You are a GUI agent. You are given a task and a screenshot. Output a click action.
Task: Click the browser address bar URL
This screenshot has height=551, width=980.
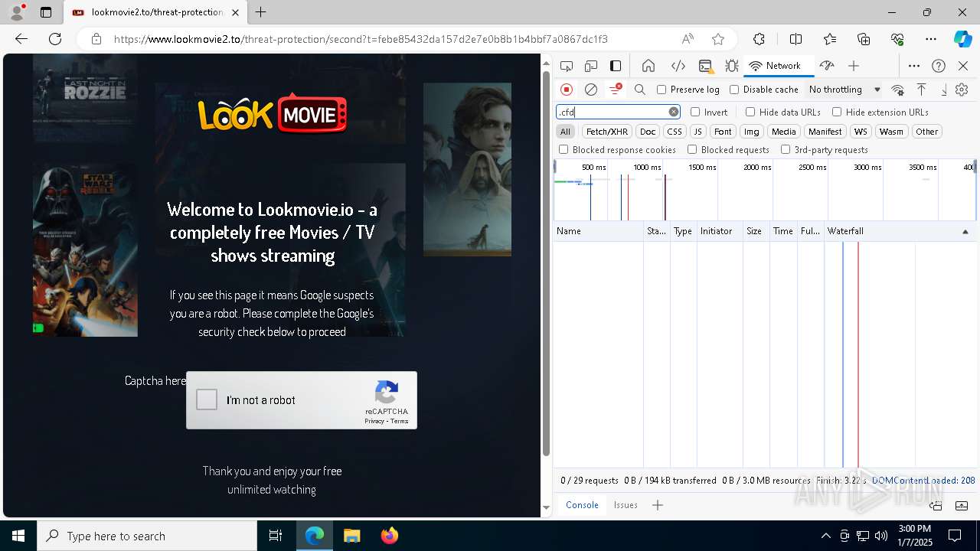tap(361, 39)
